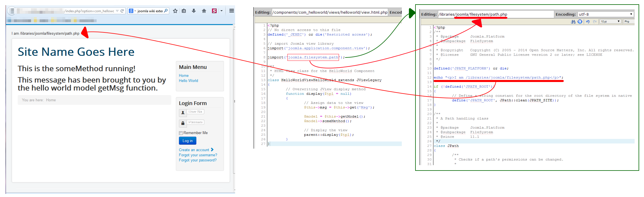Go to browser home page icon
The height and width of the screenshot is (197, 644).
[x=204, y=11]
